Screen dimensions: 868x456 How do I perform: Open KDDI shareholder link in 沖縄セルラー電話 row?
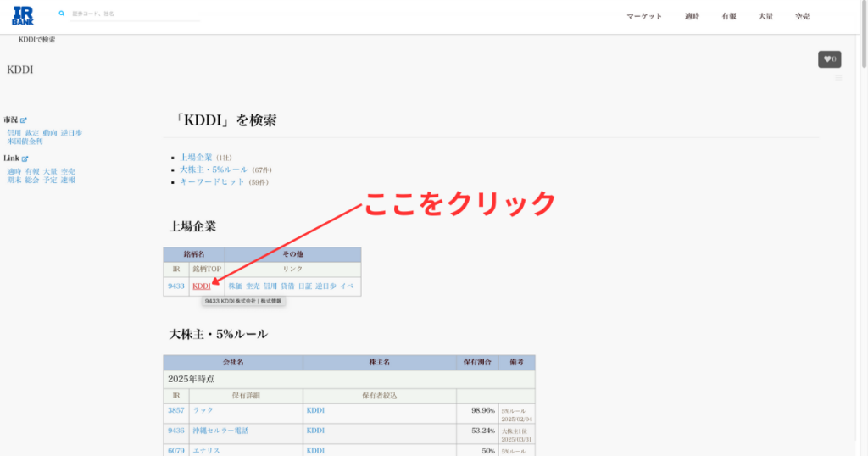[x=315, y=431]
